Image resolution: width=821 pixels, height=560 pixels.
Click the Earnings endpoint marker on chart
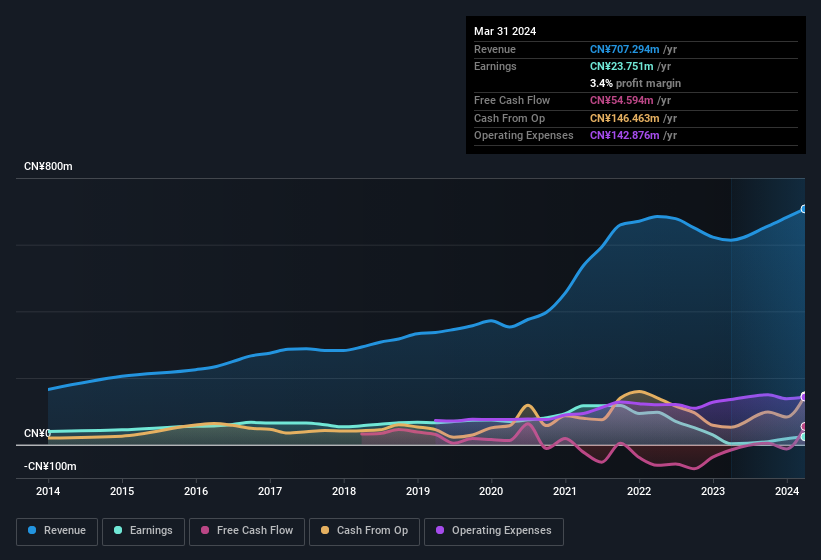pos(803,437)
